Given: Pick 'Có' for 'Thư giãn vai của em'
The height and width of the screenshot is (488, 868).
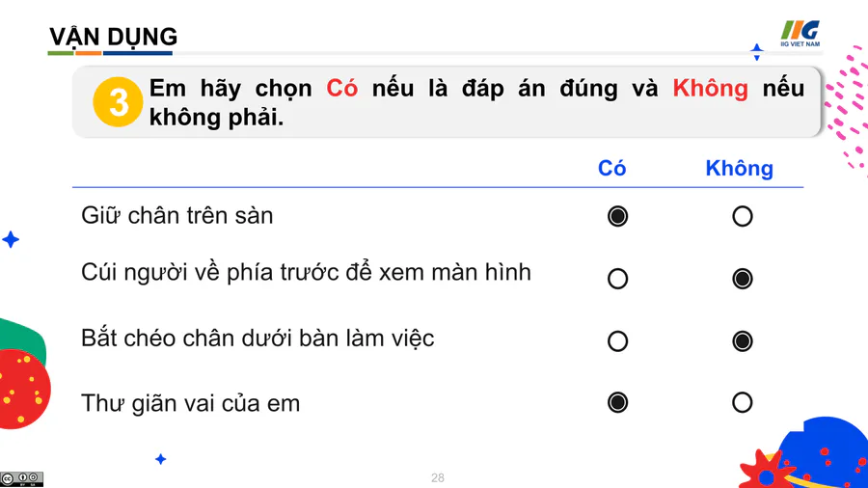Looking at the screenshot, I should click(x=618, y=402).
